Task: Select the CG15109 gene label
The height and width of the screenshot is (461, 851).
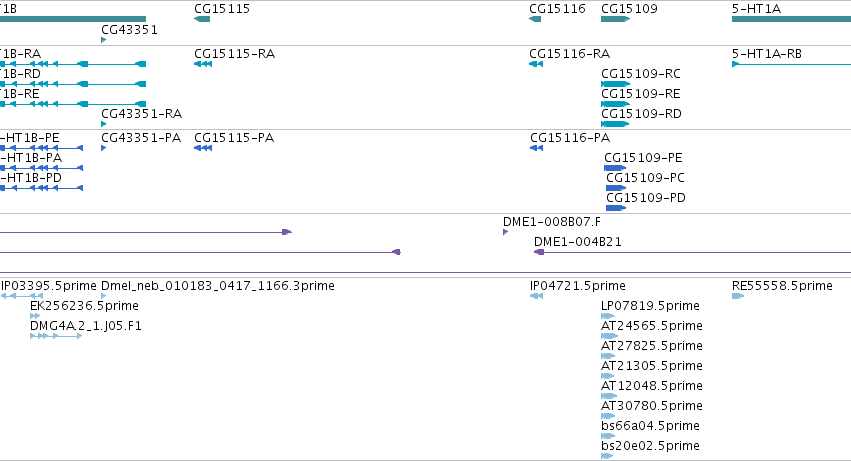Action: click(629, 9)
